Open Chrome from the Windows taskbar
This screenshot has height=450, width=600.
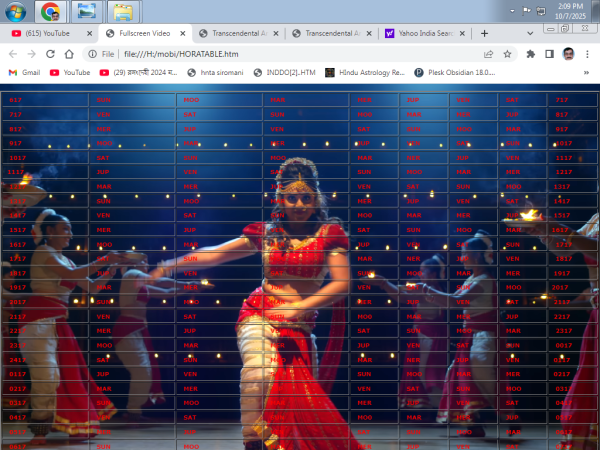pos(50,12)
